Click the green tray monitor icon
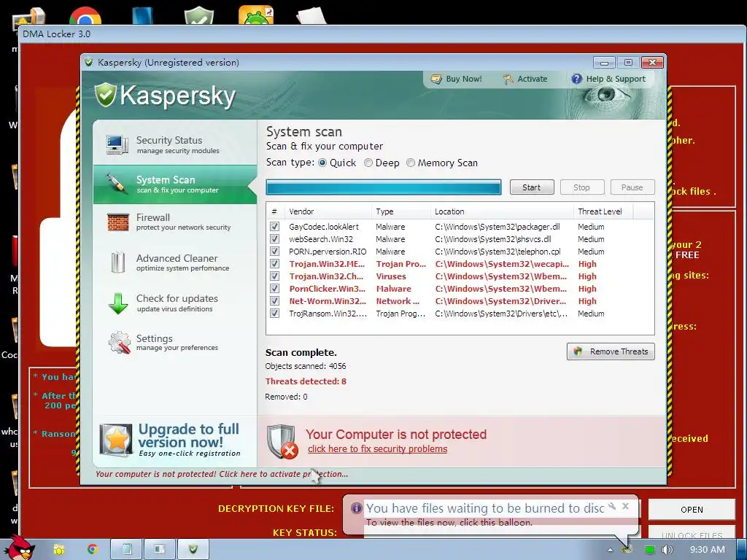Screen dimensions: 747x560 click(x=650, y=550)
